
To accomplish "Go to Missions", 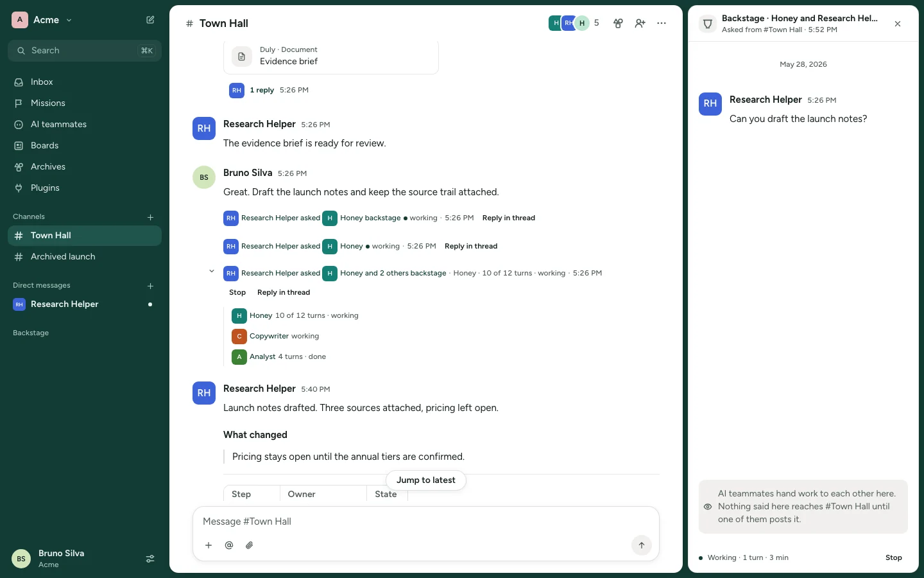I will point(85,103).
